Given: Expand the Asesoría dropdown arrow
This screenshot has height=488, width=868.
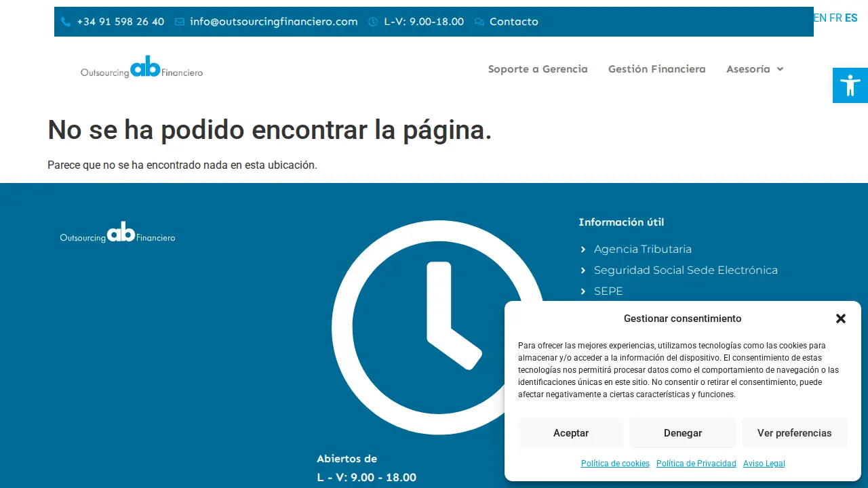Looking at the screenshot, I should click(780, 69).
